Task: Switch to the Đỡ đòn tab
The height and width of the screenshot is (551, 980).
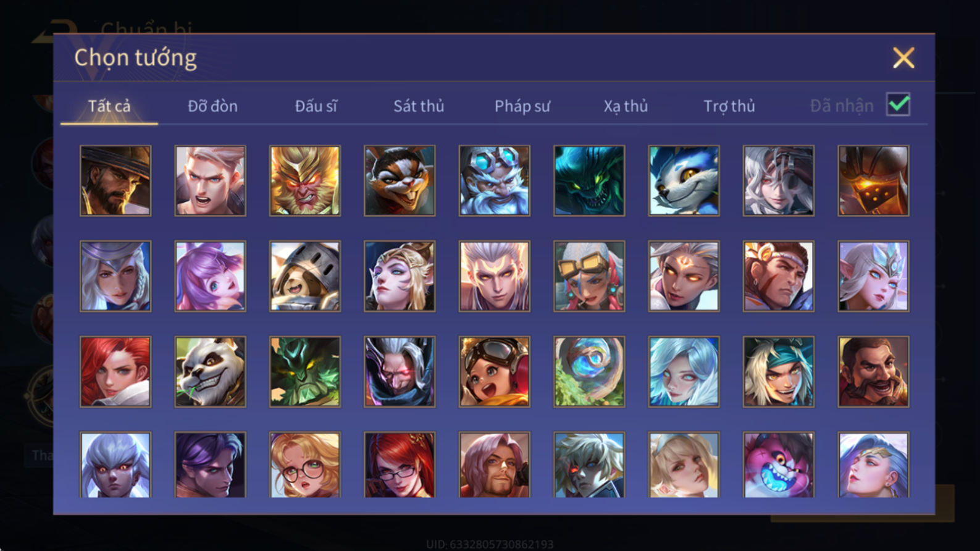Action: 212,106
